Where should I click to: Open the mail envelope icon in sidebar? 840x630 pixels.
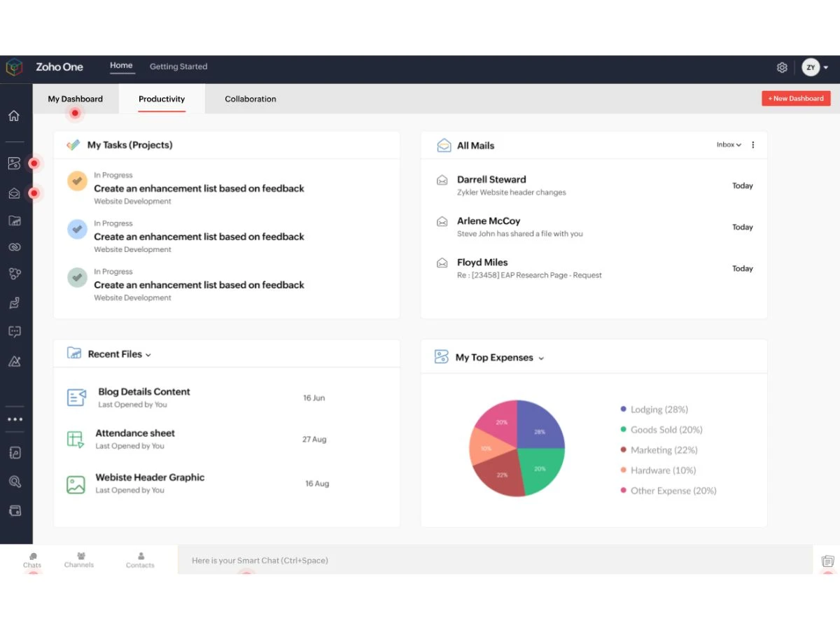coord(14,193)
